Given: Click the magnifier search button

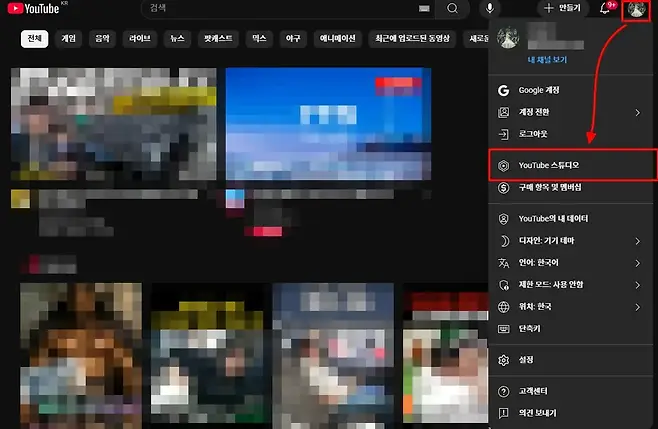Looking at the screenshot, I should (x=452, y=8).
